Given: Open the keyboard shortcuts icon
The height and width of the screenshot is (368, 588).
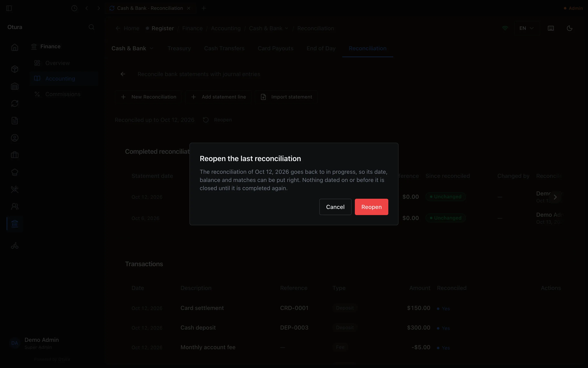Looking at the screenshot, I should coord(551,28).
